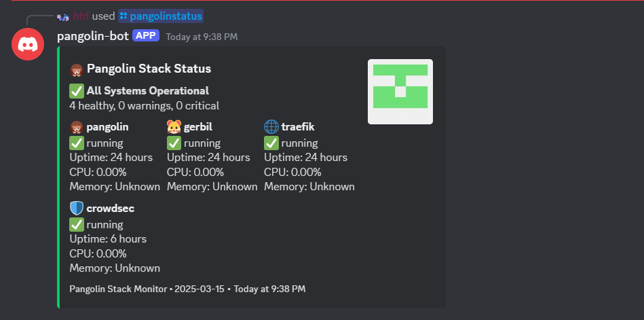Screen dimensions: 644x320
Task: Click the running checkmark under gerbil
Action: click(x=174, y=143)
